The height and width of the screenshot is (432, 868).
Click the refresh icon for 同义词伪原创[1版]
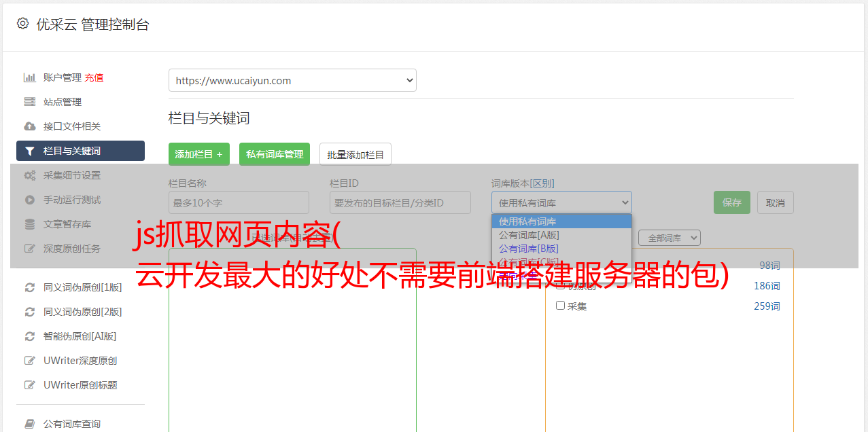(30, 287)
